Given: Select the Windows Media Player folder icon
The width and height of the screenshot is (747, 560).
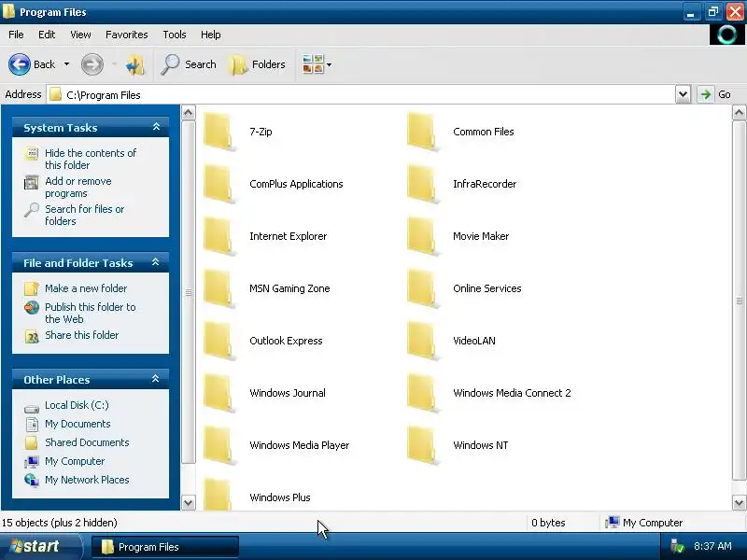Looking at the screenshot, I should point(219,445).
